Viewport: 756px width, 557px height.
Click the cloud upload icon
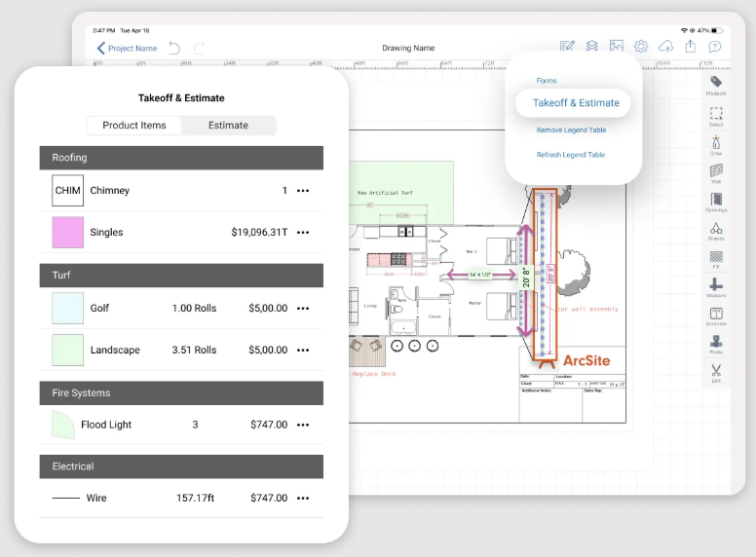(x=666, y=47)
